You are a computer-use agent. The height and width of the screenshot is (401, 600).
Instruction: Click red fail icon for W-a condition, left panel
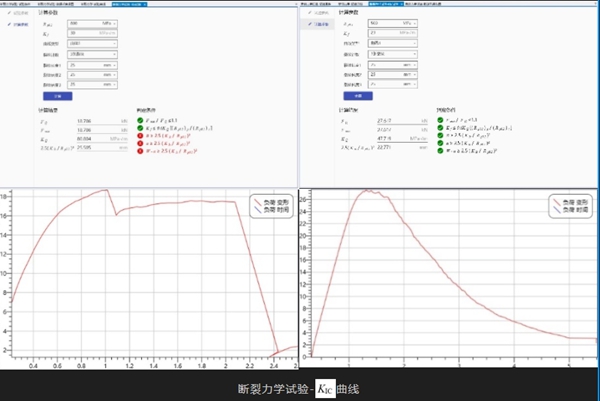coord(140,151)
